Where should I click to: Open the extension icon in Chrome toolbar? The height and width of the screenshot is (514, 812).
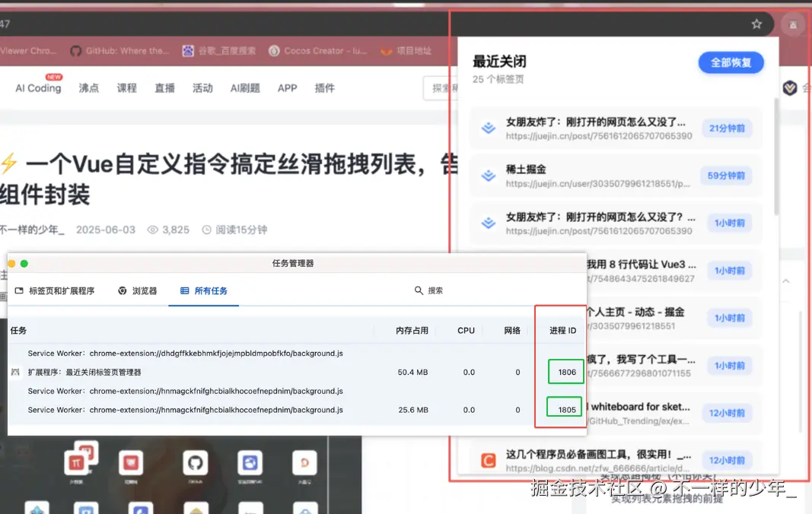(x=793, y=24)
